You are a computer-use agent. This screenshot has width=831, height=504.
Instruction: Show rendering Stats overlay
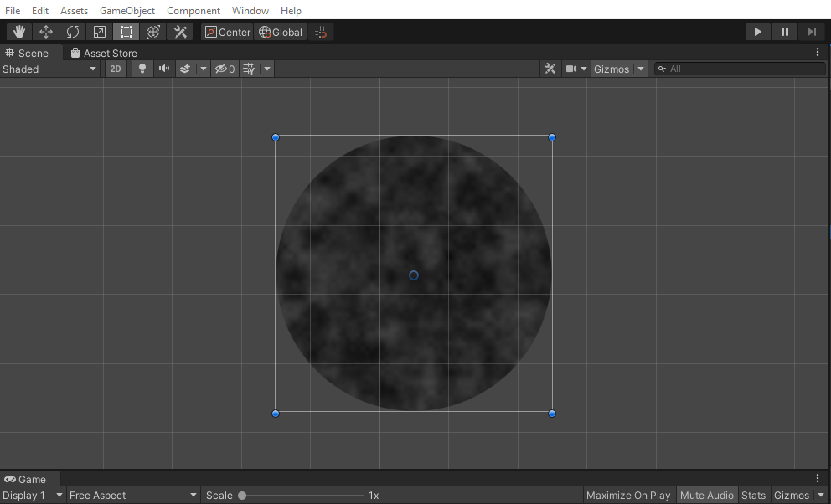pos(753,495)
